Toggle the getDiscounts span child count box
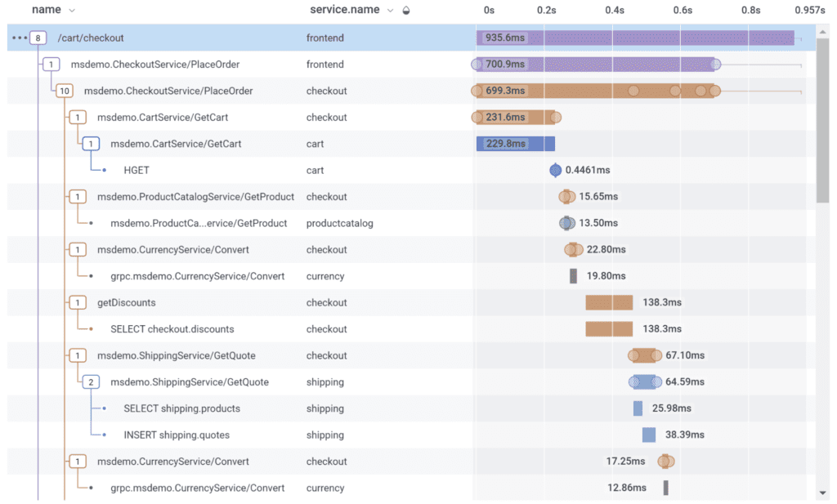 78,303
